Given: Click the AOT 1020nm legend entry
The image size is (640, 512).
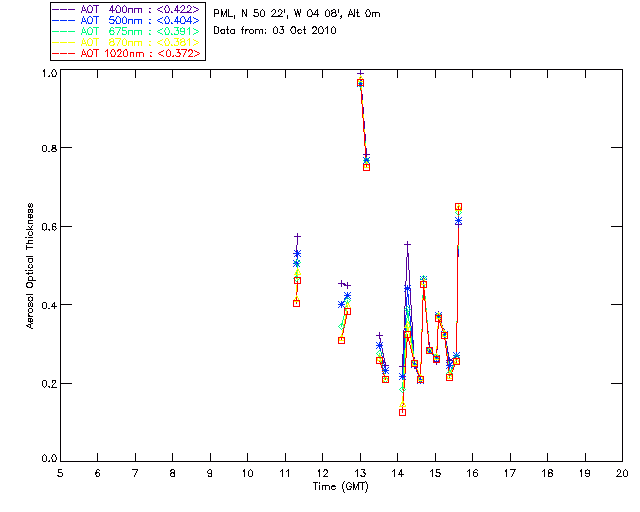Looking at the screenshot, I should click(x=127, y=53).
